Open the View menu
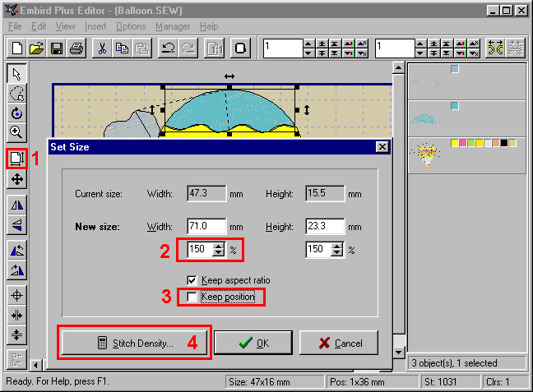Image resolution: width=533 pixels, height=392 pixels. click(x=65, y=26)
